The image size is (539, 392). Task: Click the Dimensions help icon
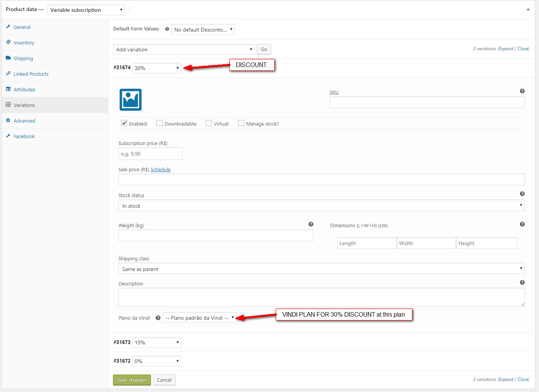click(522, 224)
